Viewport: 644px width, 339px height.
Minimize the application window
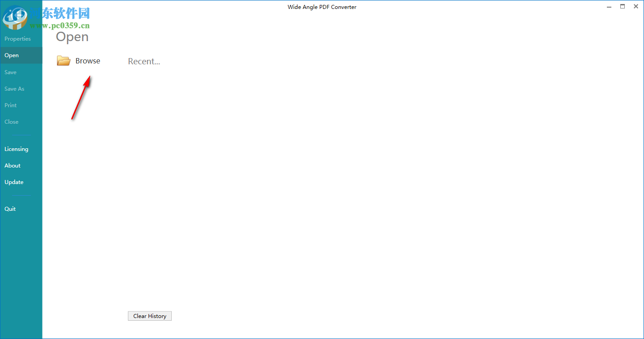click(x=609, y=7)
